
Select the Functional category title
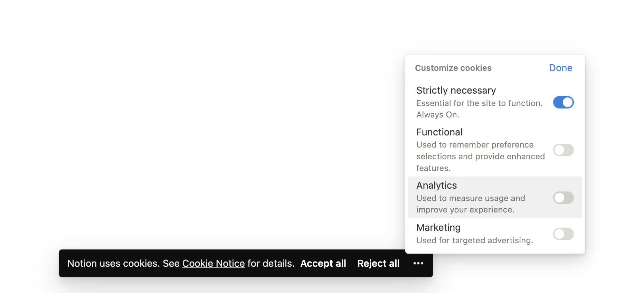tap(439, 132)
